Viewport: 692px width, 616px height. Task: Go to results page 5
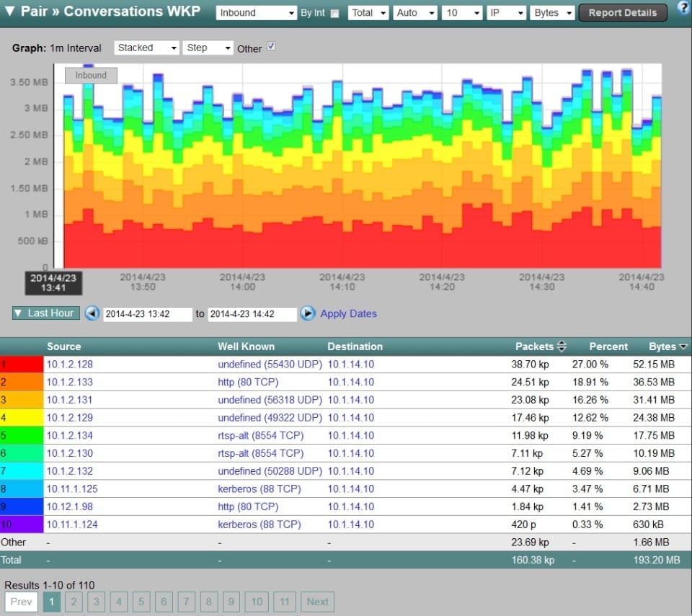(141, 602)
